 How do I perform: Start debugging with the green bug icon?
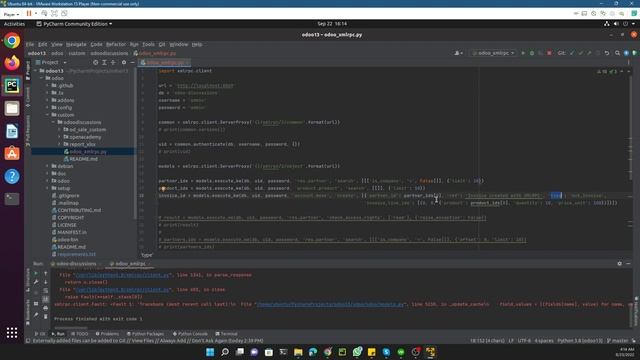[x=532, y=53]
